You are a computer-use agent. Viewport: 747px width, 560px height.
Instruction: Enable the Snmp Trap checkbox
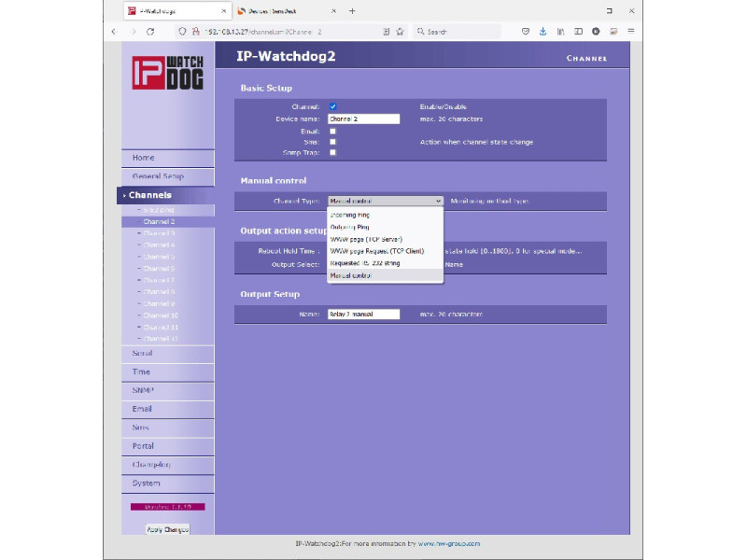coord(333,152)
